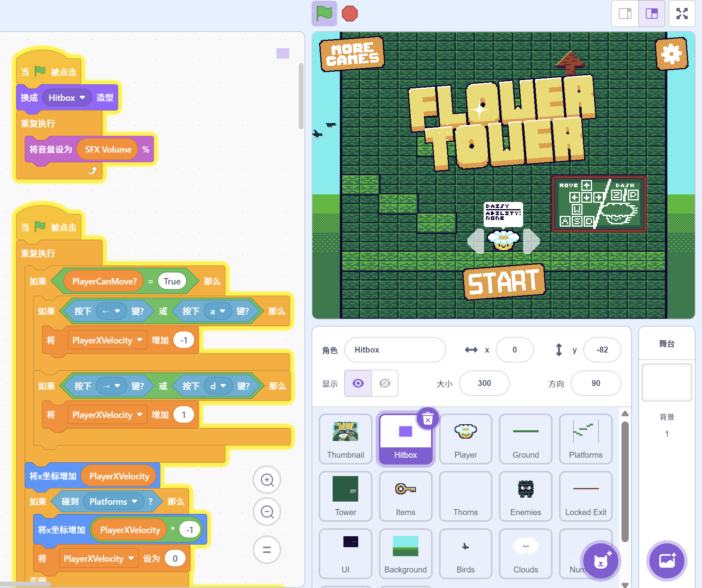The height and width of the screenshot is (588, 702).
Task: Select the UI sprite
Action: 345,554
